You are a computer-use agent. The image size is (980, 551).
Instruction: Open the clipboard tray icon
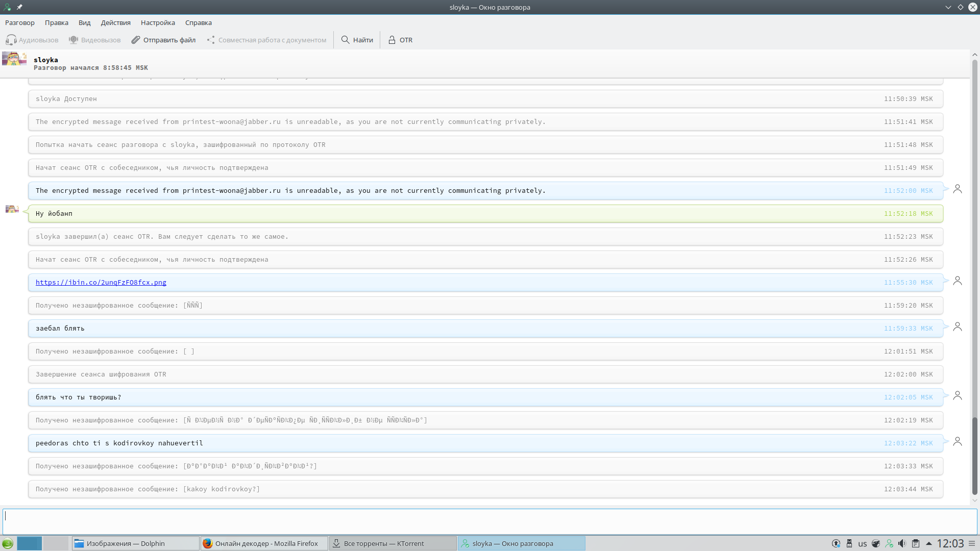pos(916,543)
